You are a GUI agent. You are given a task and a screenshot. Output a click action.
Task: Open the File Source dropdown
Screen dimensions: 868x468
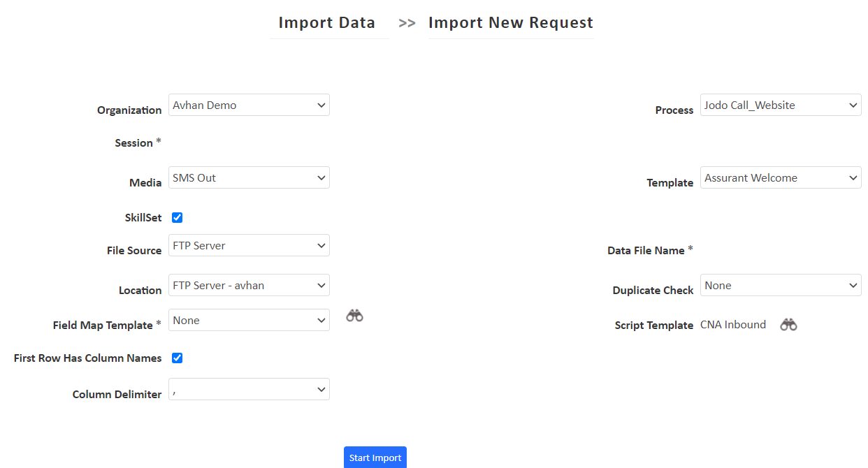pyautogui.click(x=248, y=245)
